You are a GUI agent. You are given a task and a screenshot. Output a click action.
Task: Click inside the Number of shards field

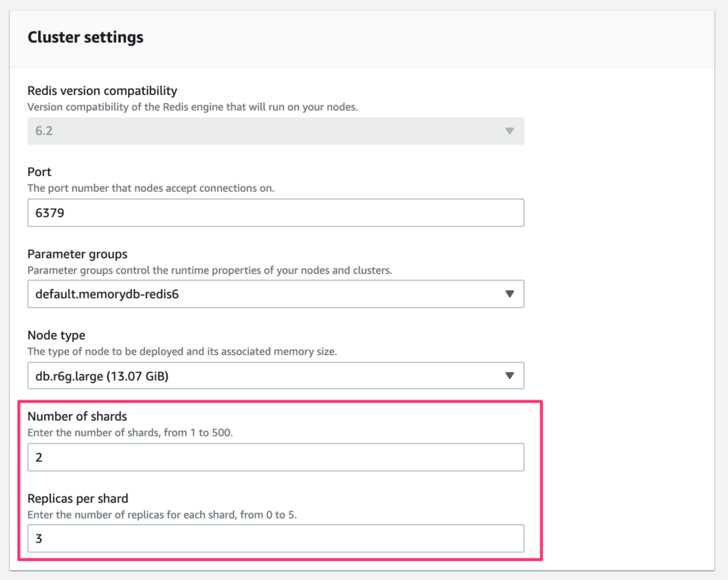click(275, 456)
